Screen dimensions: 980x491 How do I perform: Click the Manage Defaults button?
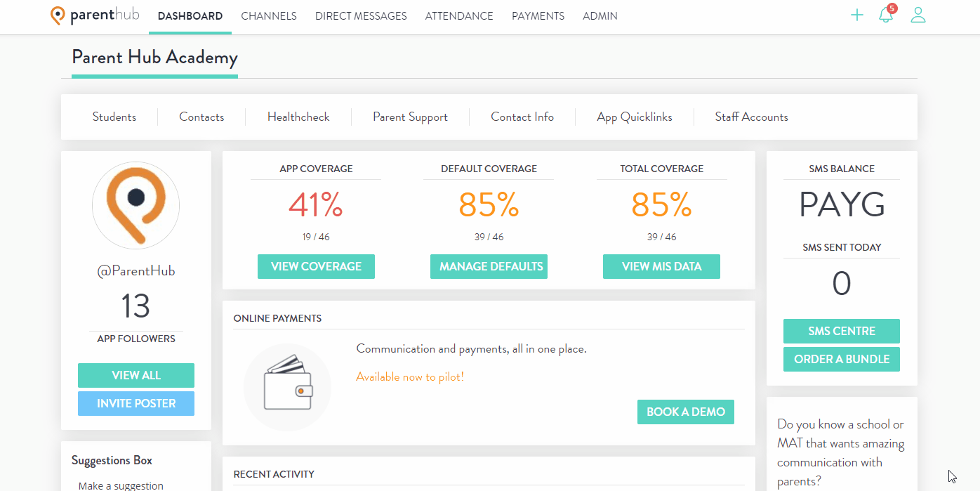coord(489,267)
